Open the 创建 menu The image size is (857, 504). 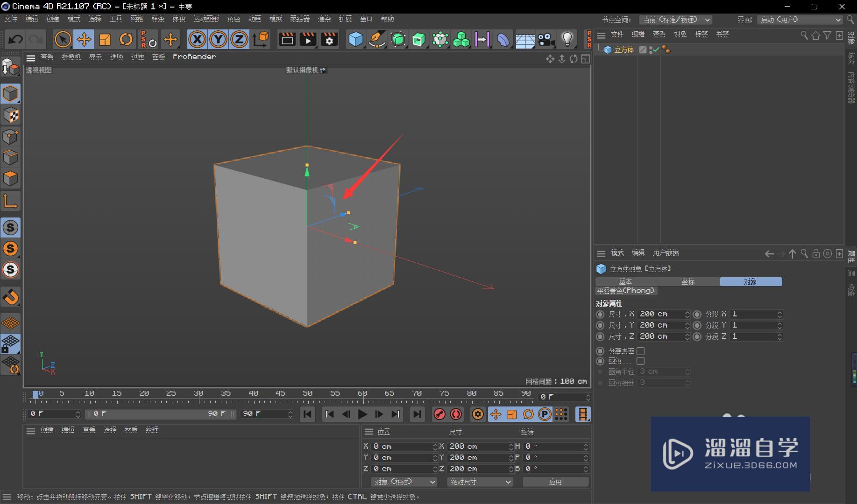click(x=53, y=19)
